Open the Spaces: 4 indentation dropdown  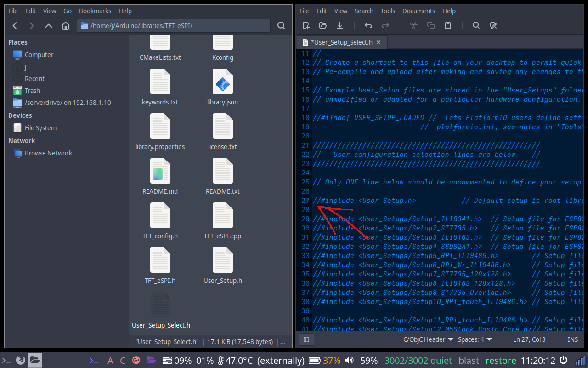475,339
